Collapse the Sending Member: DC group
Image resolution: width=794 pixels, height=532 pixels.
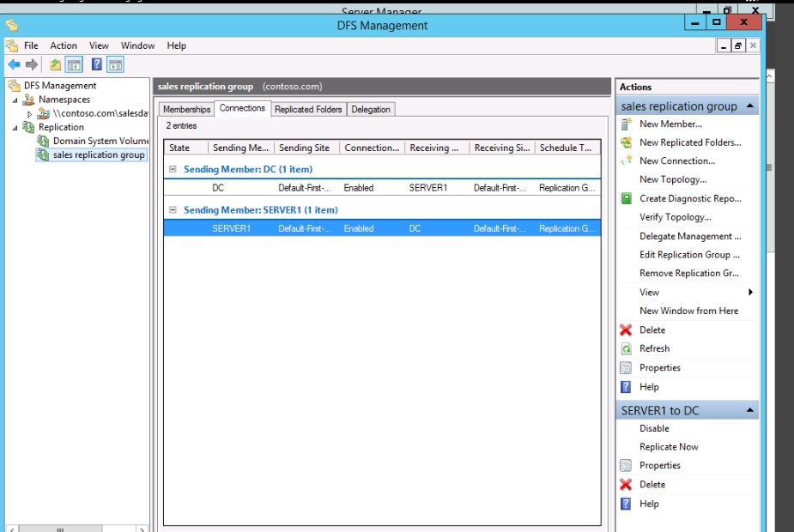pyautogui.click(x=173, y=169)
